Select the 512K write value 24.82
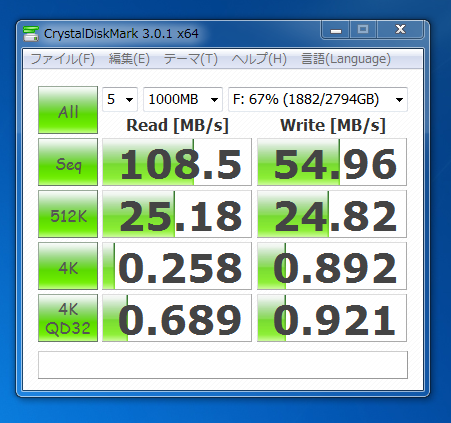The width and height of the screenshot is (451, 423). (332, 214)
